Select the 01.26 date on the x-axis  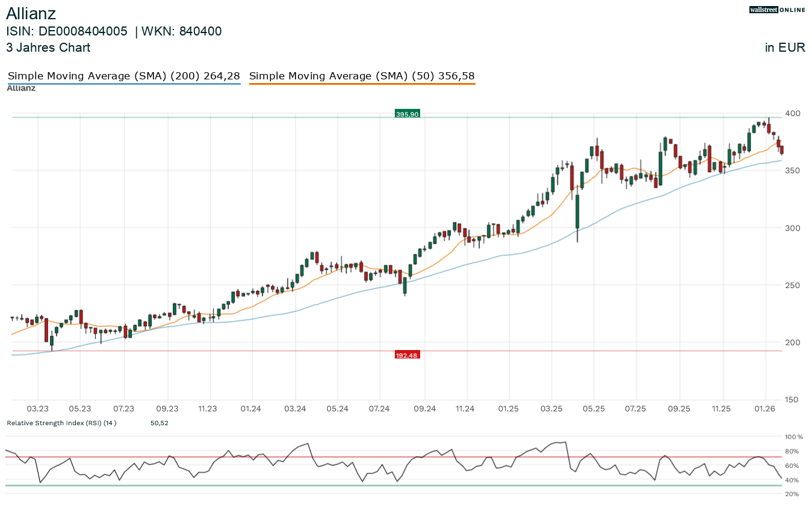(764, 409)
